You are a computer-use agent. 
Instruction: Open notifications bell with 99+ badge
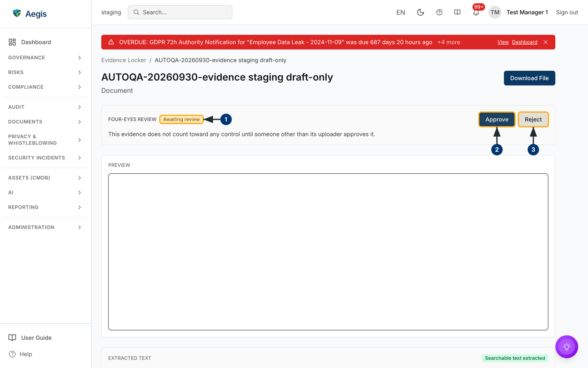[x=476, y=12]
